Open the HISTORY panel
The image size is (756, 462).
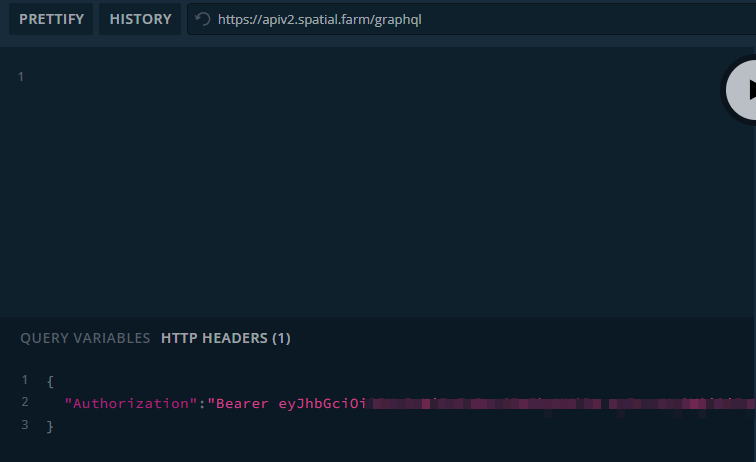[140, 19]
